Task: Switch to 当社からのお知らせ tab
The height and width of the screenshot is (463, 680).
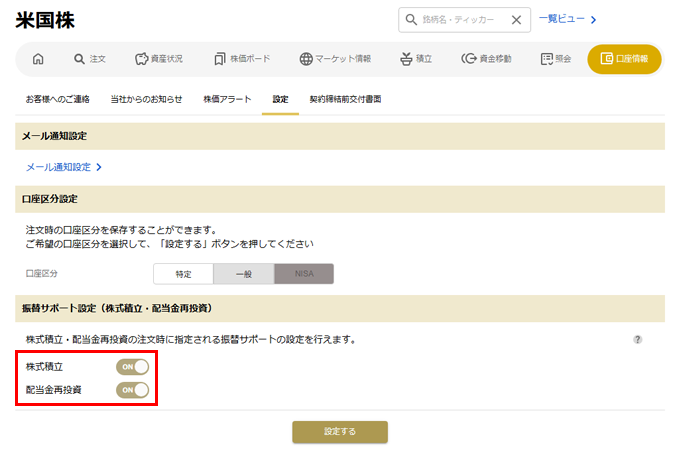Action: pos(146,99)
